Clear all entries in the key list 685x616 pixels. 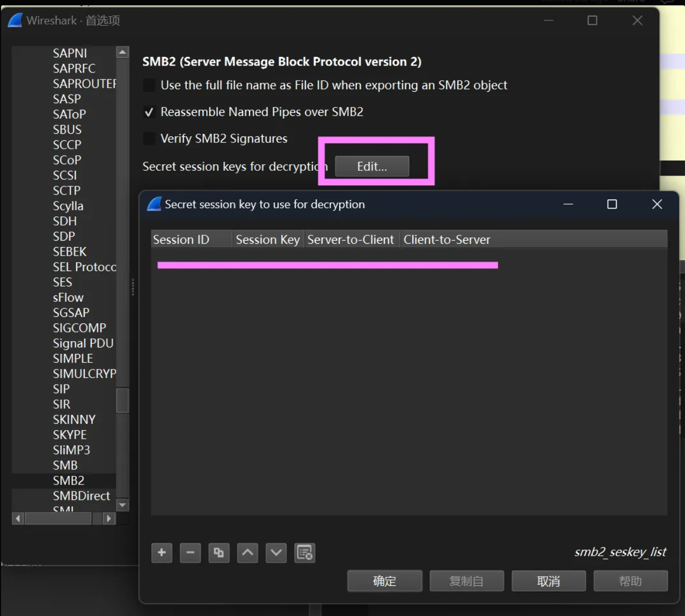tap(305, 553)
